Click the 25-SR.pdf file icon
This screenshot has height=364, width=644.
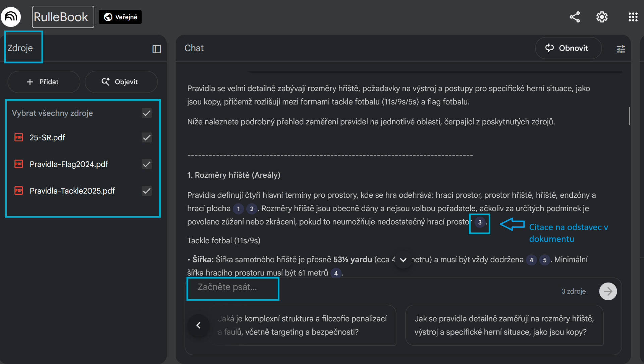click(19, 137)
